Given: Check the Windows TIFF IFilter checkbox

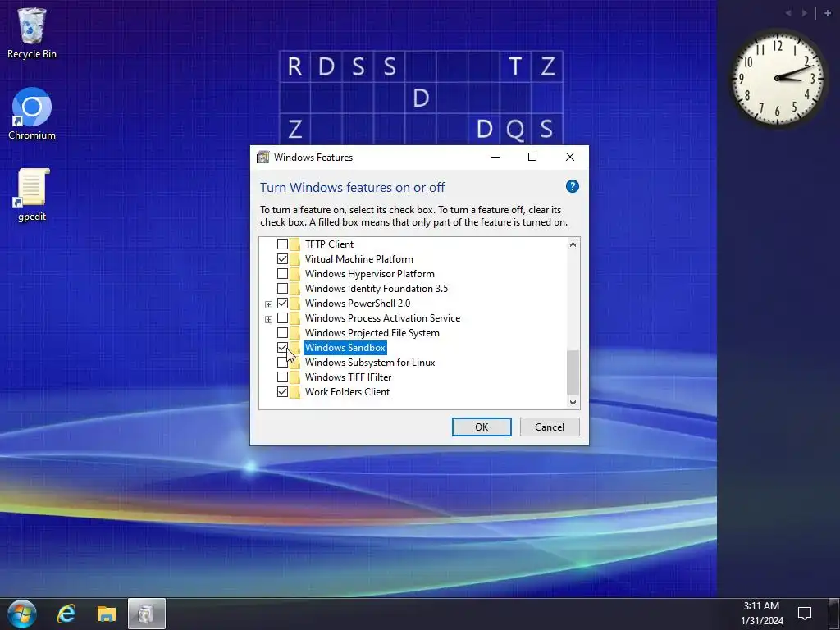Looking at the screenshot, I should (282, 377).
